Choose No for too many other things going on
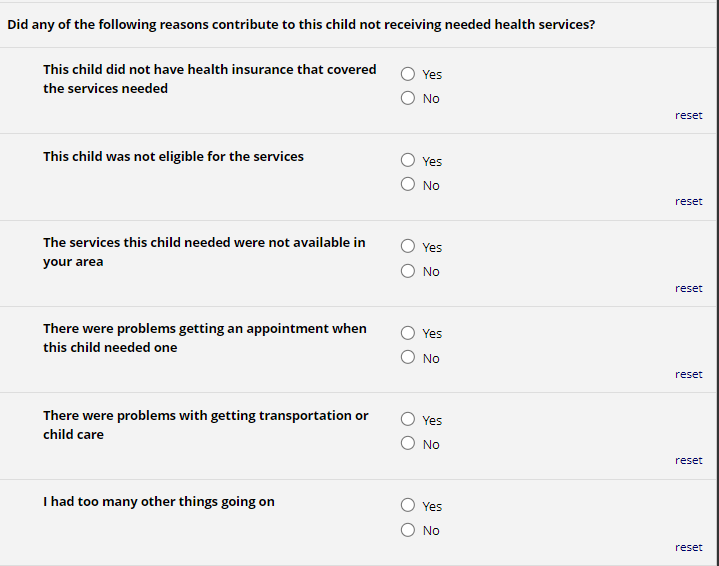 (x=408, y=530)
